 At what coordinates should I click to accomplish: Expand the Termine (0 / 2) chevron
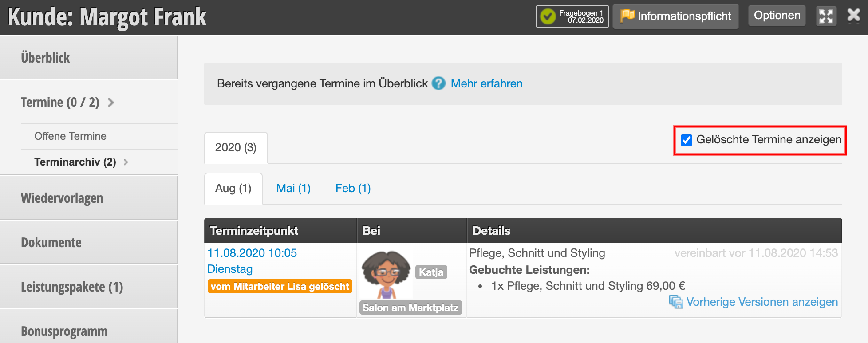point(111,103)
